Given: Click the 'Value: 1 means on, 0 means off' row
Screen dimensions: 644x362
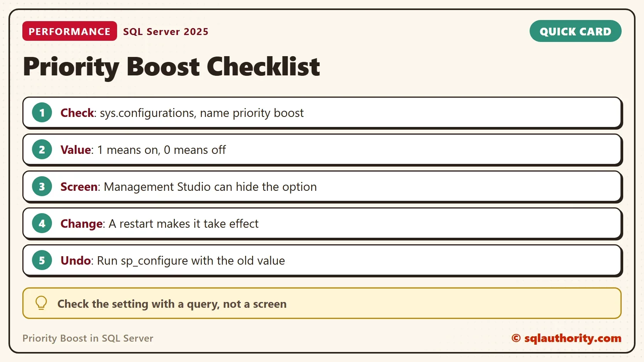Looking at the screenshot, I should pyautogui.click(x=322, y=150).
